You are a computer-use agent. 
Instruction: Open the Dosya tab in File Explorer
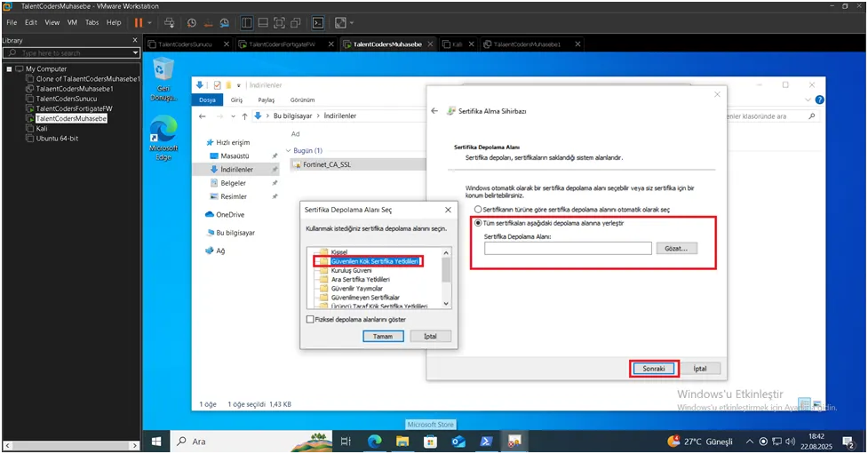click(208, 100)
